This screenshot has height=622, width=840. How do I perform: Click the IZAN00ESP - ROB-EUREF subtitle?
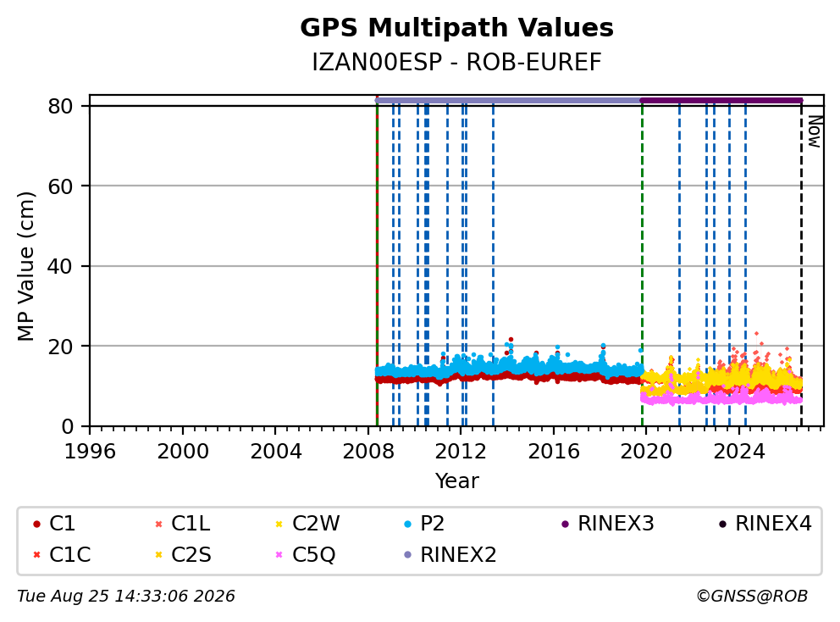click(456, 63)
